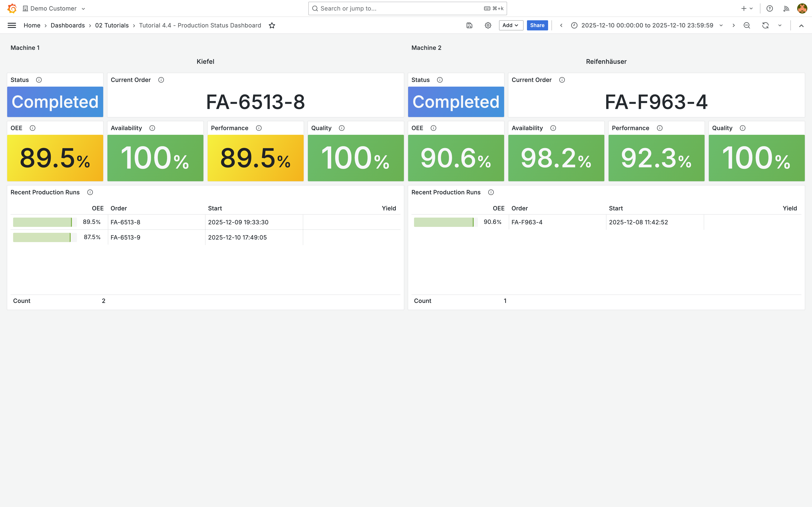Open dashboard settings gear icon
Screen dimensions: 812x507
[x=488, y=26]
